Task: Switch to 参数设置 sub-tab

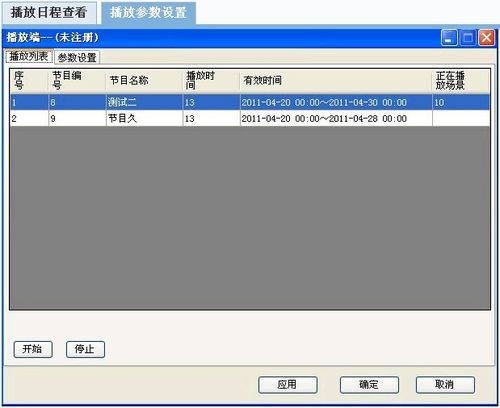Action: click(77, 57)
